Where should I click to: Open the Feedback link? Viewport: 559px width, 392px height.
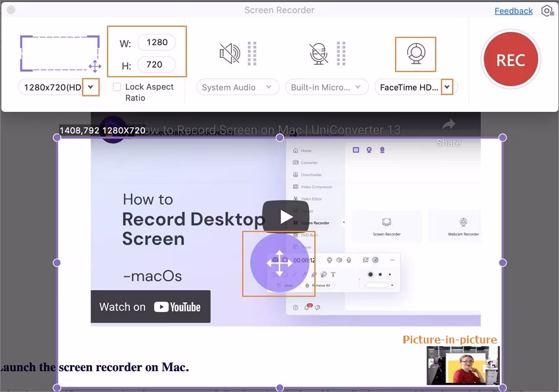[x=513, y=11]
